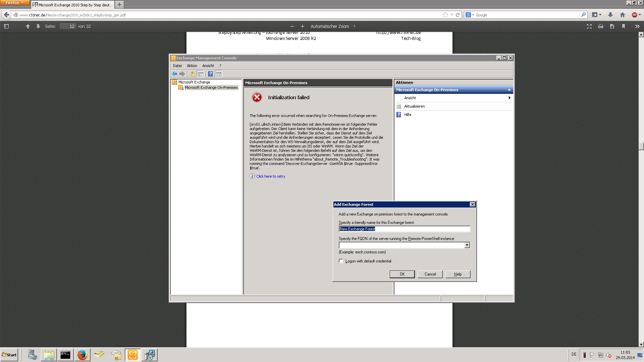Click the page number input field

click(68, 26)
